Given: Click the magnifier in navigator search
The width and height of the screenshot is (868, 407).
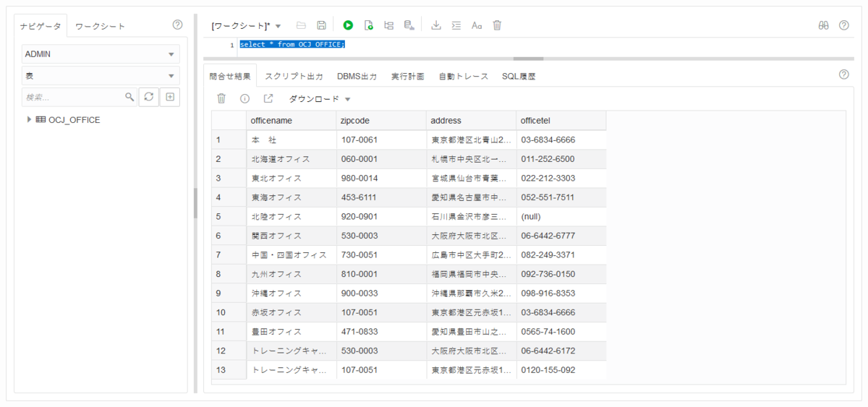Looking at the screenshot, I should tap(129, 97).
